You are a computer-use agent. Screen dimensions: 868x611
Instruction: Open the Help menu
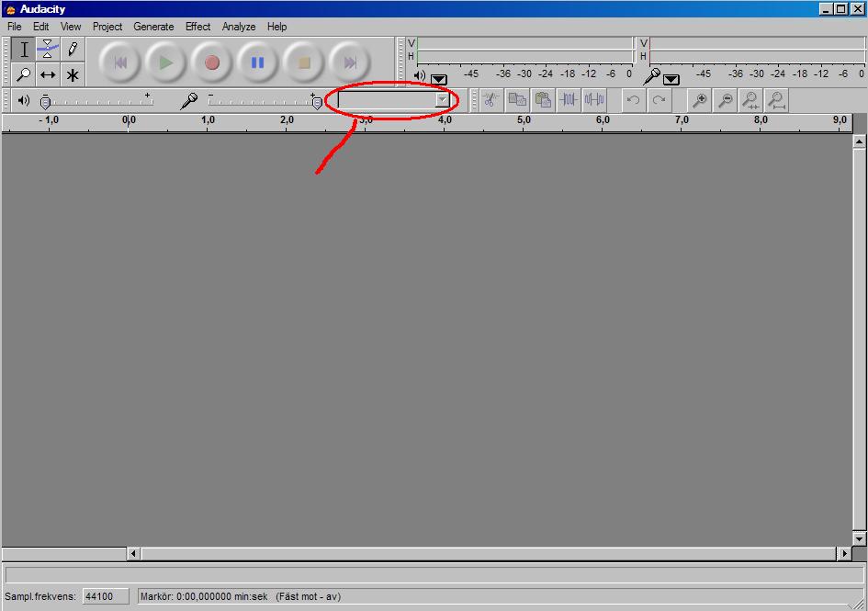[x=276, y=27]
